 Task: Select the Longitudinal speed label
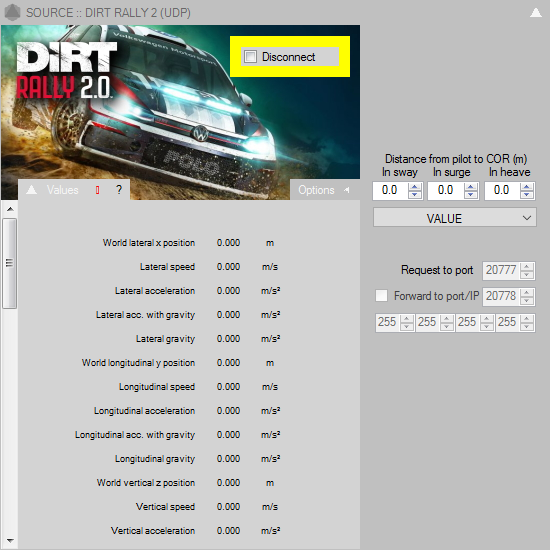pyautogui.click(x=157, y=387)
